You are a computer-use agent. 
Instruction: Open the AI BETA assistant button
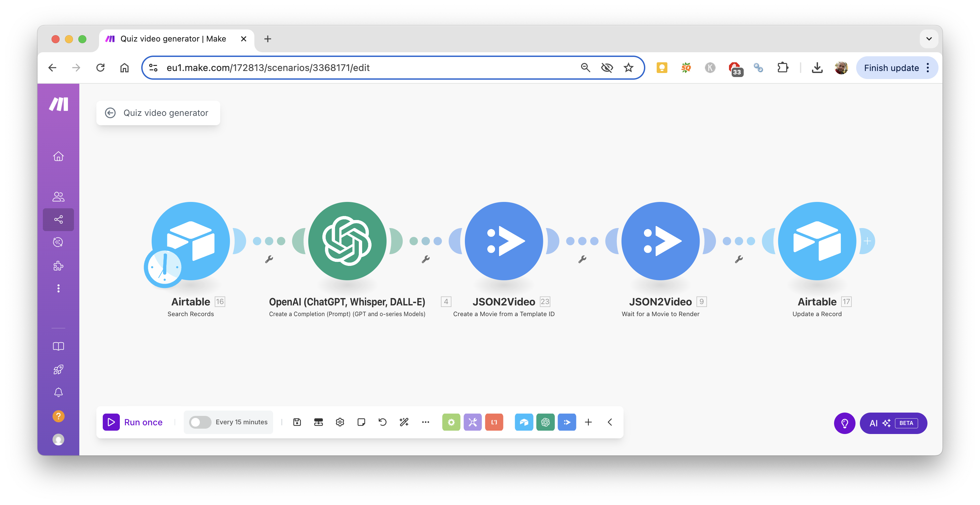coord(893,423)
